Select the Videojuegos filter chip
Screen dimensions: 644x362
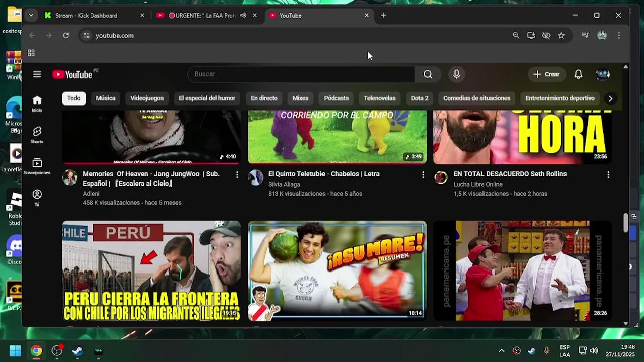tap(147, 98)
